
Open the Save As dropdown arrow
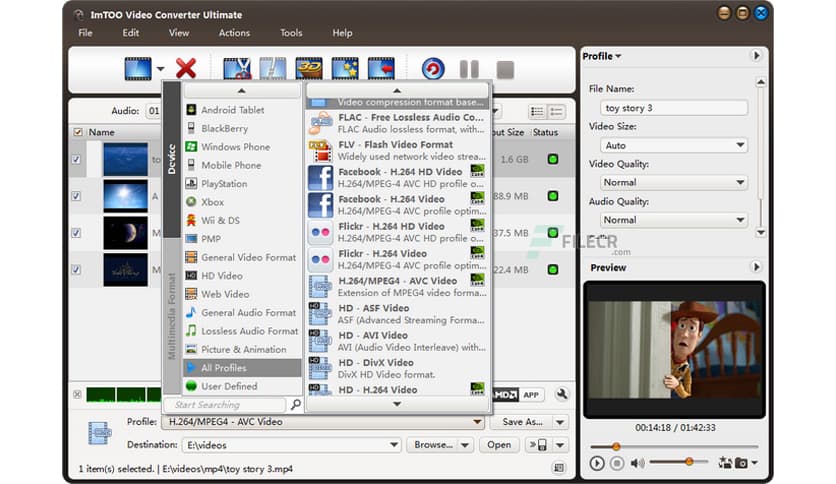click(560, 422)
